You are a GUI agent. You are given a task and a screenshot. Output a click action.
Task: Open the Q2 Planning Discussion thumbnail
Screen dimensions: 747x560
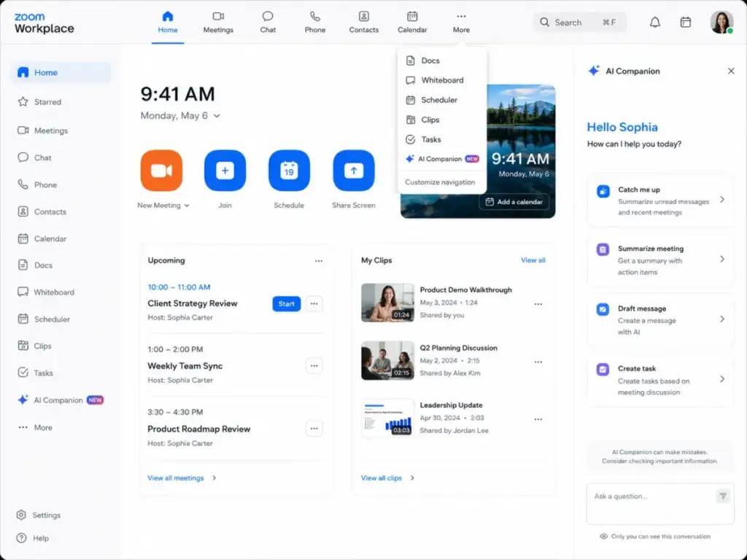click(387, 360)
